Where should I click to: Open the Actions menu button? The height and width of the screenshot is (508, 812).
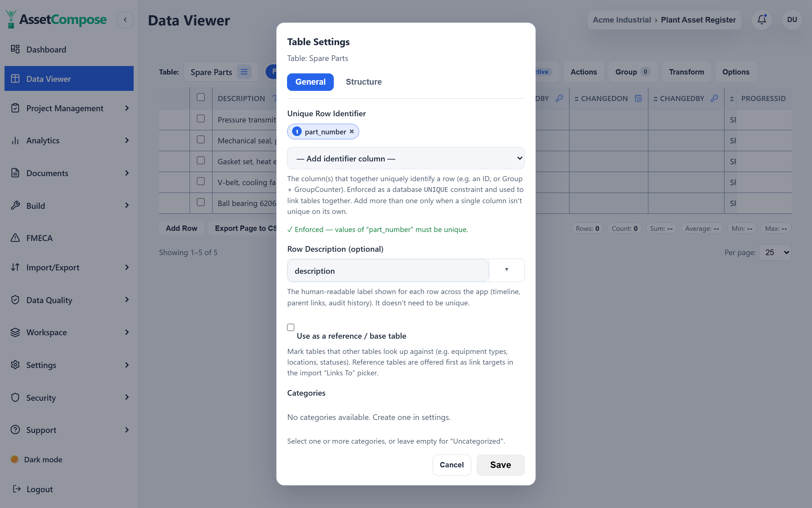pos(584,72)
